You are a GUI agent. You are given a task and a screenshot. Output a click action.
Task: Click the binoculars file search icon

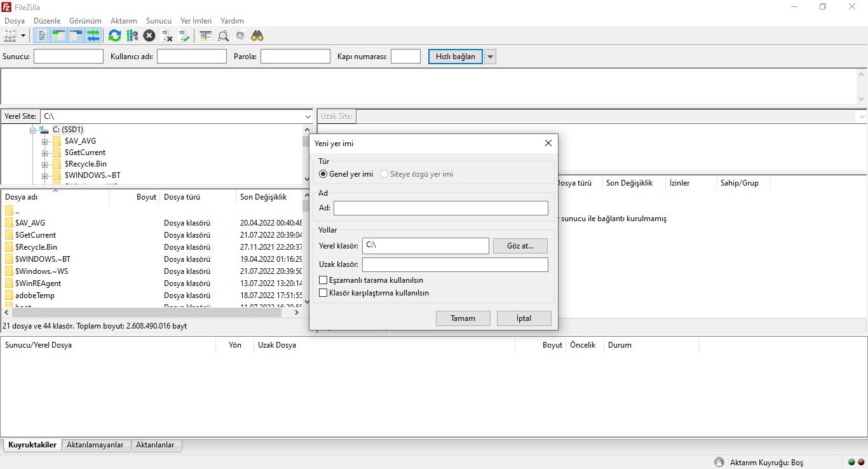[257, 36]
